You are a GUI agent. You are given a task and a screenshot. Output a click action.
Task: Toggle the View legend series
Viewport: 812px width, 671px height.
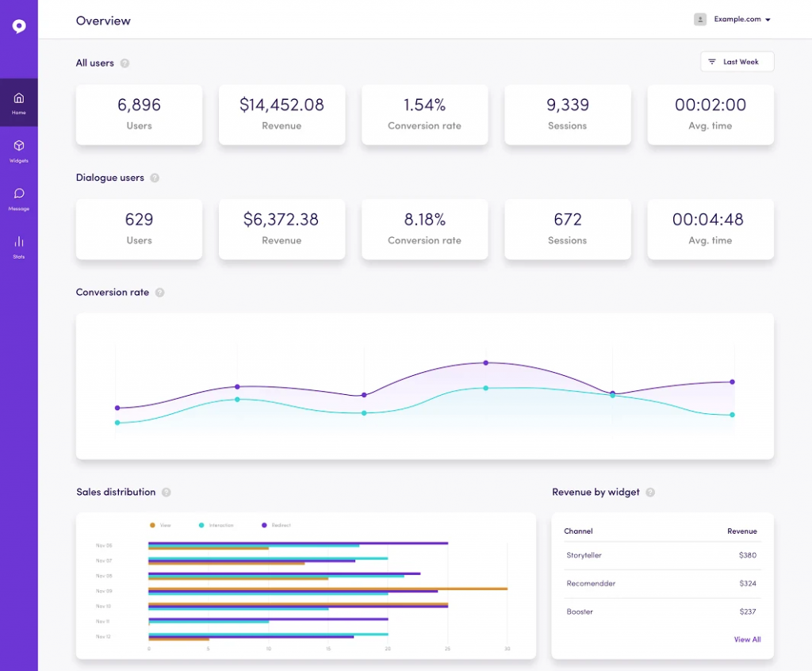click(x=160, y=525)
